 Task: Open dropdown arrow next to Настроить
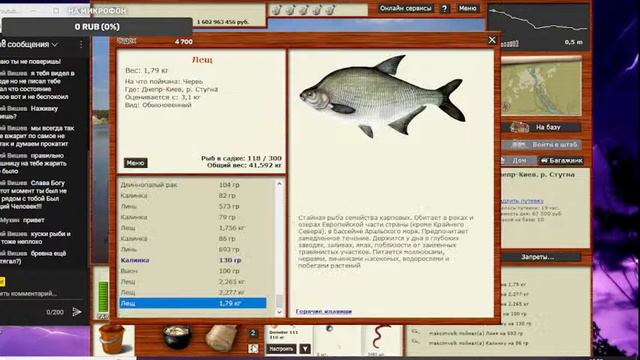click(305, 349)
